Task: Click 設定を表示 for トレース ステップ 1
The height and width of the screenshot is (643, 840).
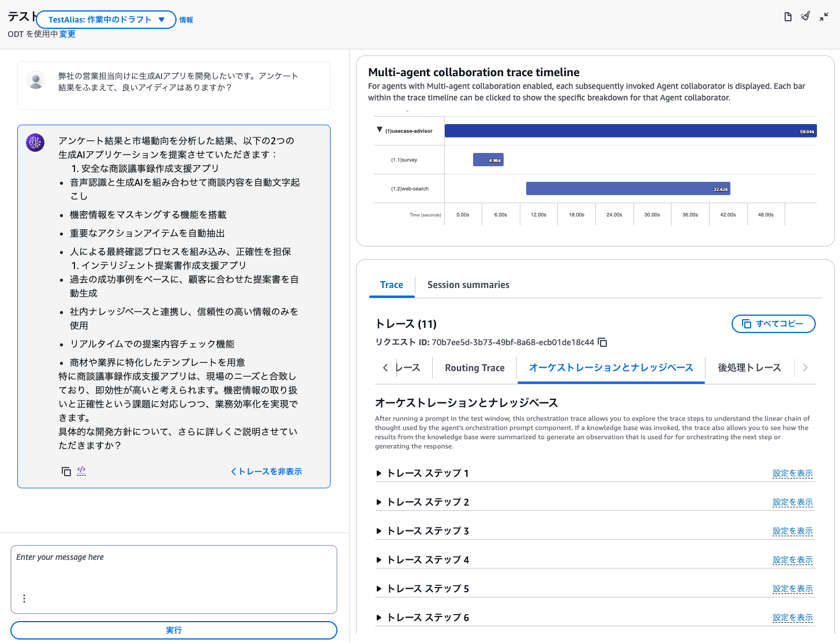Action: (793, 473)
